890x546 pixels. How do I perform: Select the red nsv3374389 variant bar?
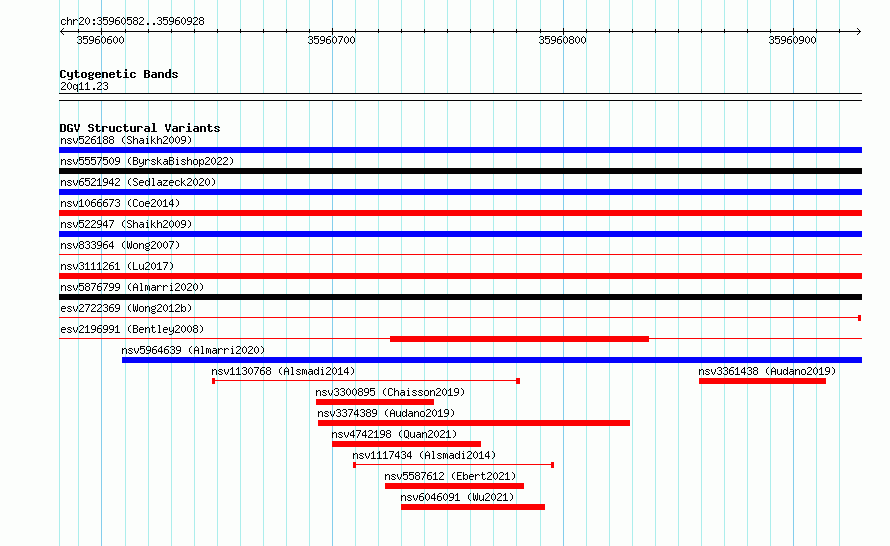474,423
